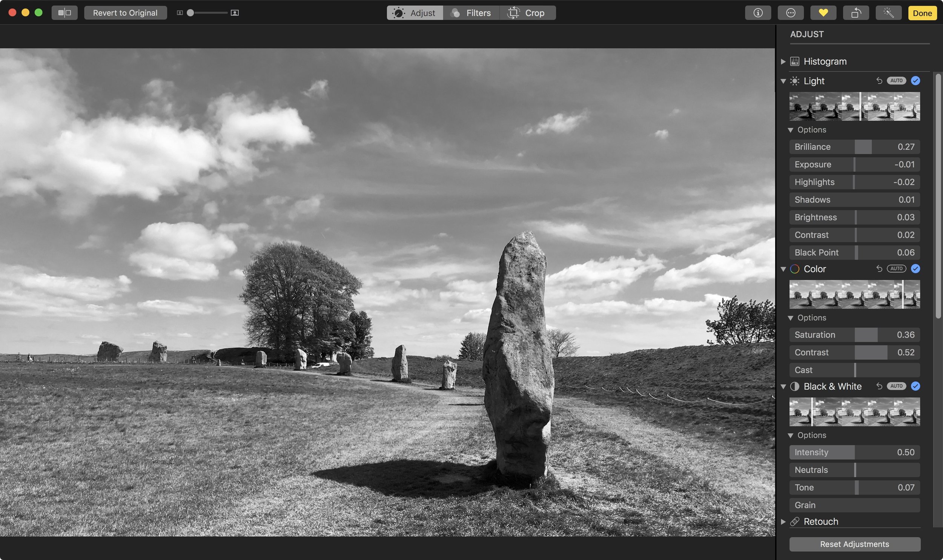Collapse the Color section
943x560 pixels.
(783, 268)
